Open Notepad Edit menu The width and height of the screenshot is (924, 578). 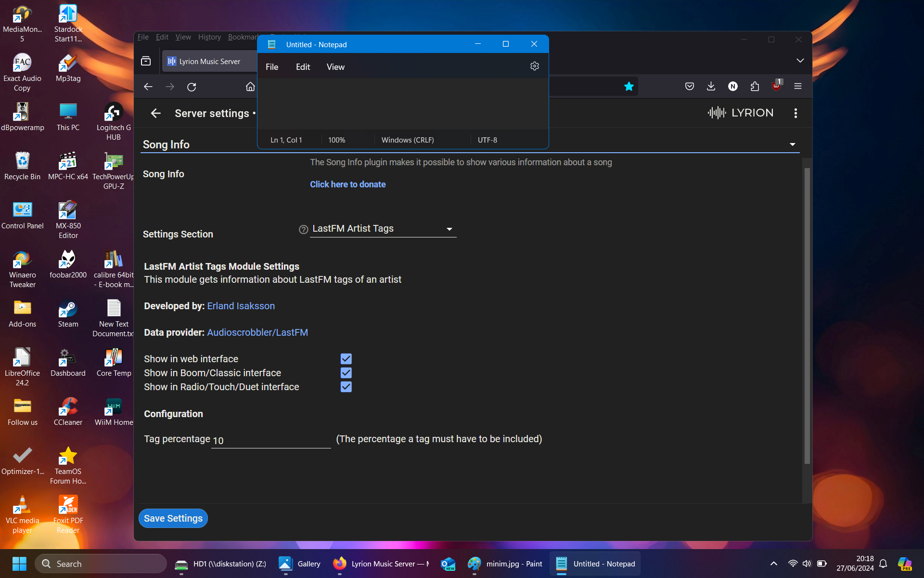[303, 67]
